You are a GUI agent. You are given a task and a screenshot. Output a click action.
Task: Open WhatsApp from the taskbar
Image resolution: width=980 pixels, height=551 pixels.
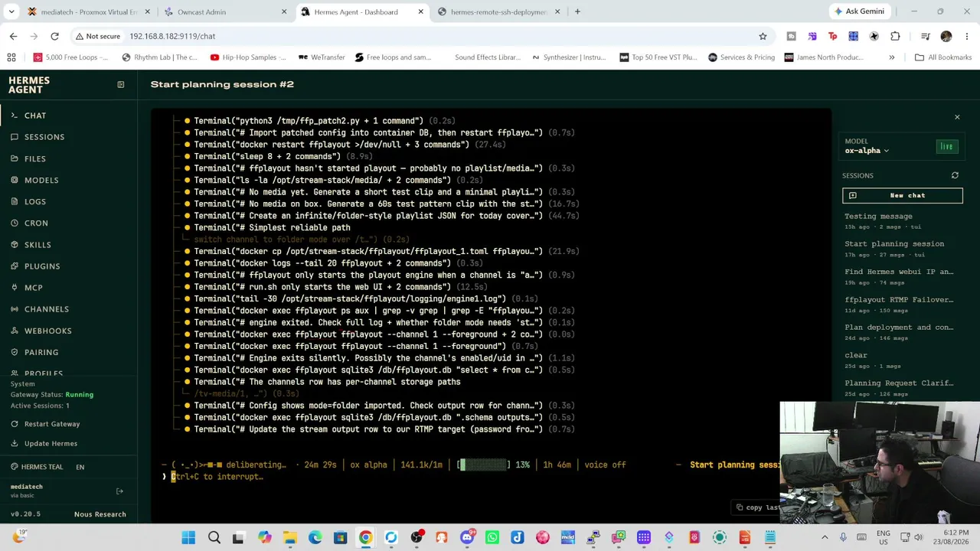click(x=492, y=538)
